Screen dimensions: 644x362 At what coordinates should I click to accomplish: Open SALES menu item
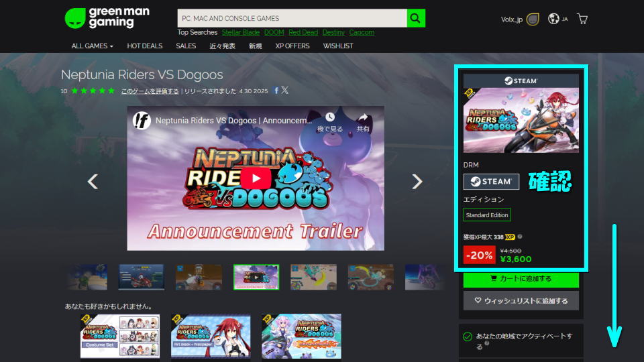186,46
